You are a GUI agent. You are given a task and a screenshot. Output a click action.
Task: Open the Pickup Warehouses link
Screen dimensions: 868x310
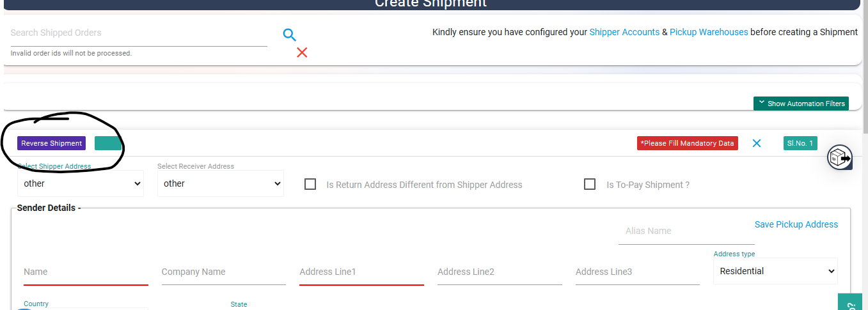709,32
